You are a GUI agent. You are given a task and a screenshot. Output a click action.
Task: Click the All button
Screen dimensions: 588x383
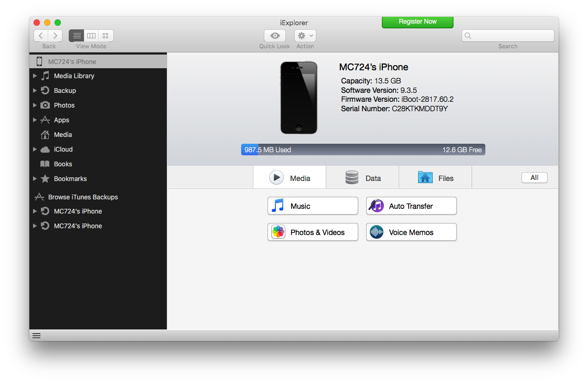tap(534, 178)
